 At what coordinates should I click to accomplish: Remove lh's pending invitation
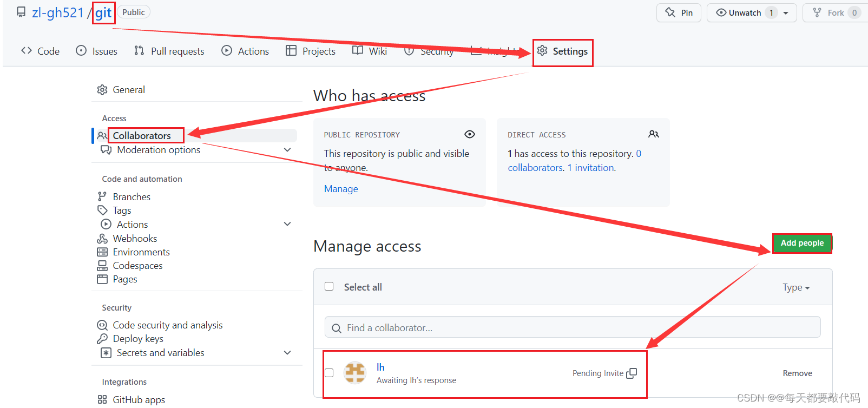[x=797, y=373]
